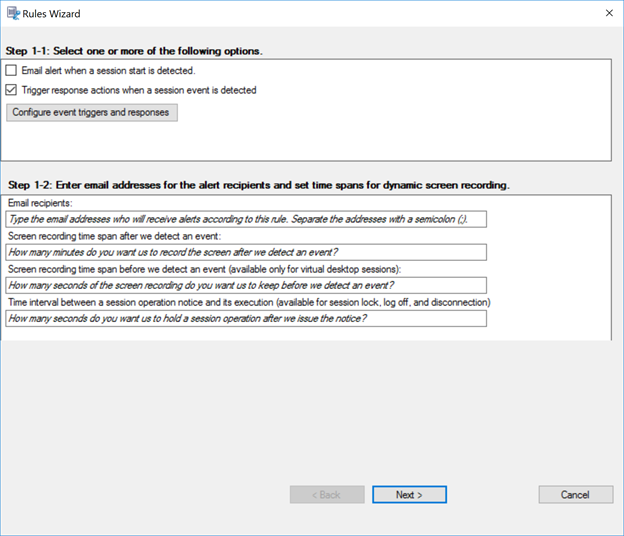Close the Rules Wizard window

609,14
